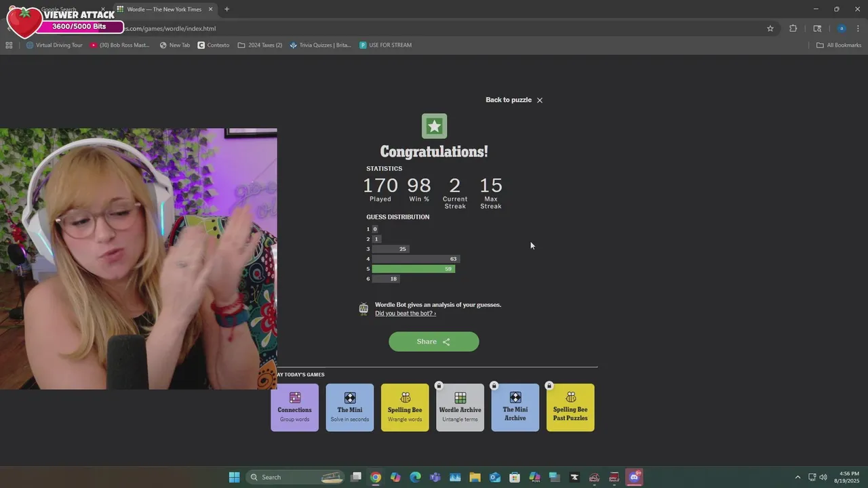This screenshot has width=868, height=488.
Task: Open Discord from the taskbar
Action: [x=634, y=477]
